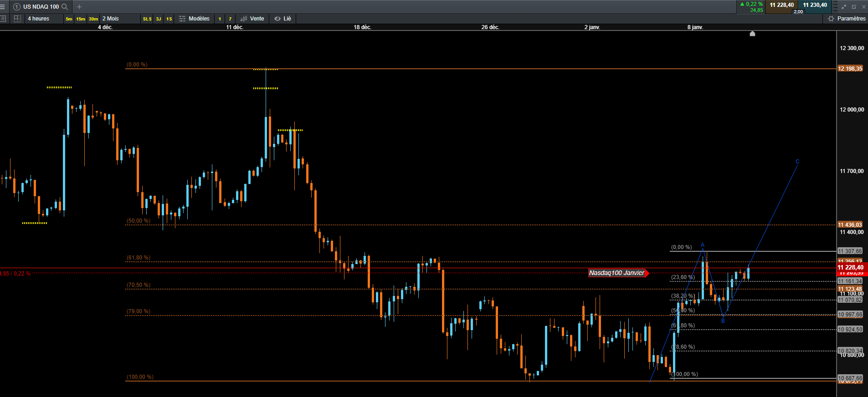Image resolution: width=868 pixels, height=397 pixels.
Task: Select the Nasdaq100 Janvier price line label
Action: (x=617, y=273)
